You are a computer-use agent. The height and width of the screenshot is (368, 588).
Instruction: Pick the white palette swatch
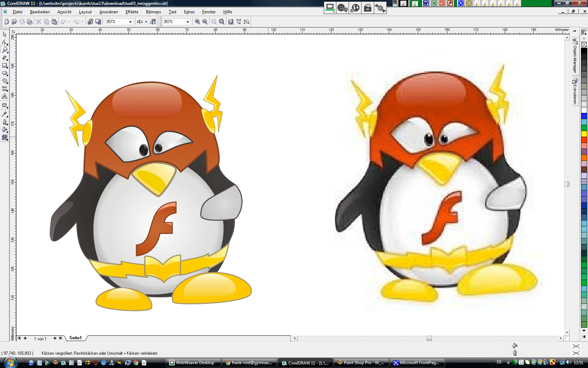pos(584,110)
